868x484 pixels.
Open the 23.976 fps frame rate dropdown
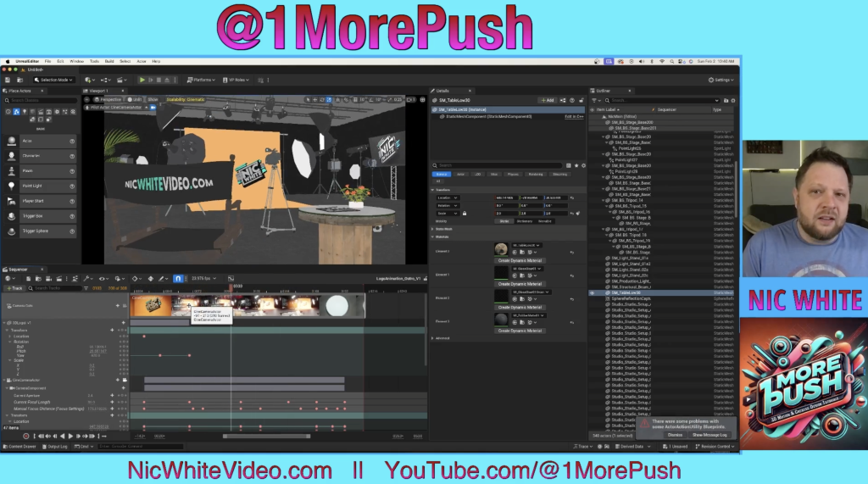tap(204, 279)
